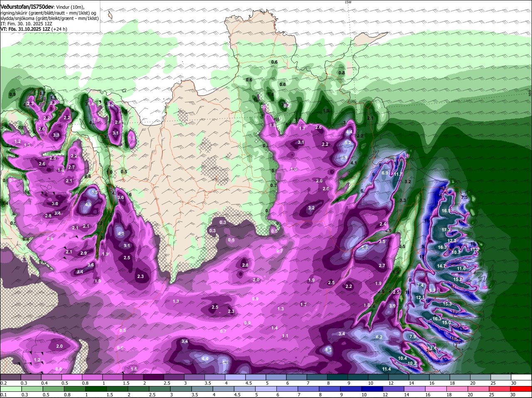Click the 11.4 value label
This screenshot has height=398, width=532.
[x=387, y=369]
